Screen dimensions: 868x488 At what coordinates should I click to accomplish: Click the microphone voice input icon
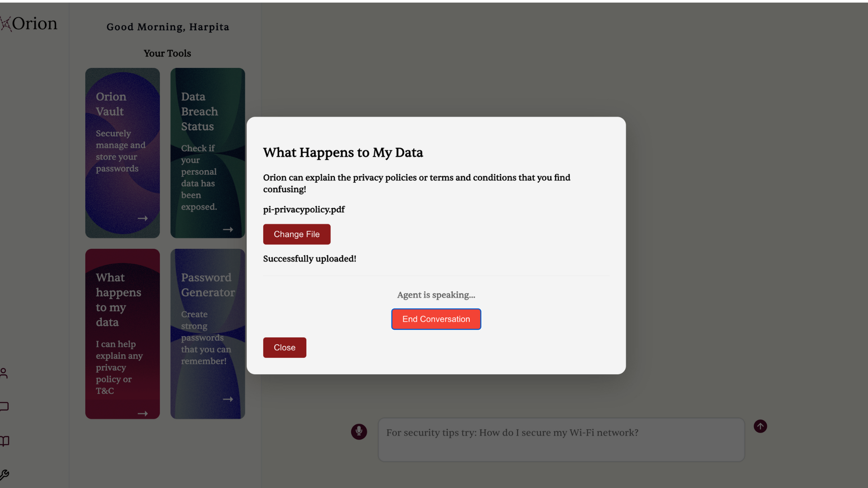359,432
